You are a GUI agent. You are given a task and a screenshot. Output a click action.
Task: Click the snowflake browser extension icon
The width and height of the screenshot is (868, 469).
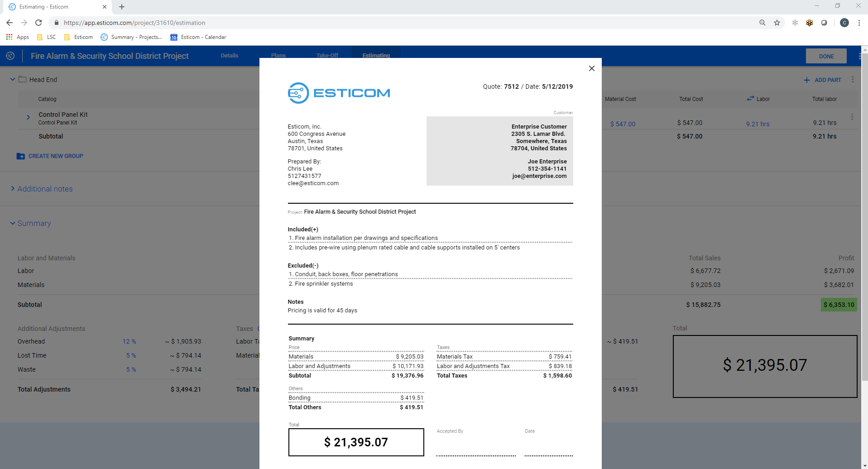tap(795, 23)
